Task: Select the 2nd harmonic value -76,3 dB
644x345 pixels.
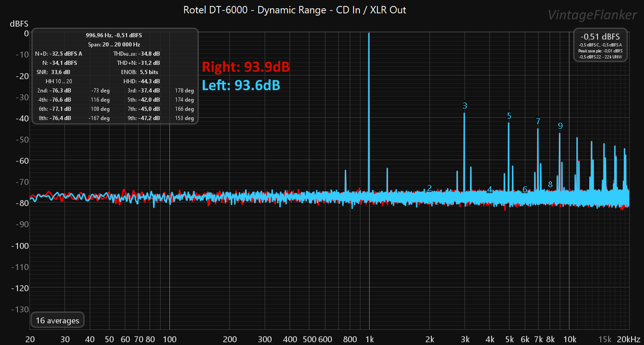Action: coord(60,91)
